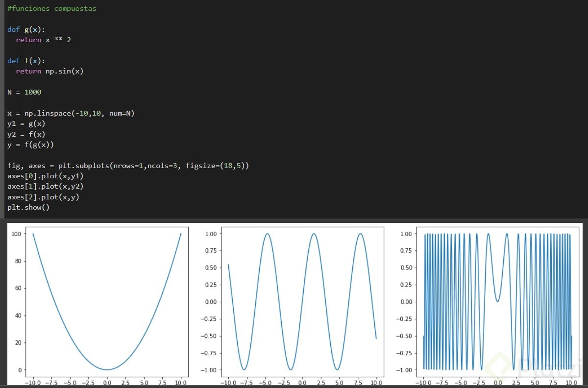Click the "axes[1].plot(x,y2)" line

coord(45,187)
